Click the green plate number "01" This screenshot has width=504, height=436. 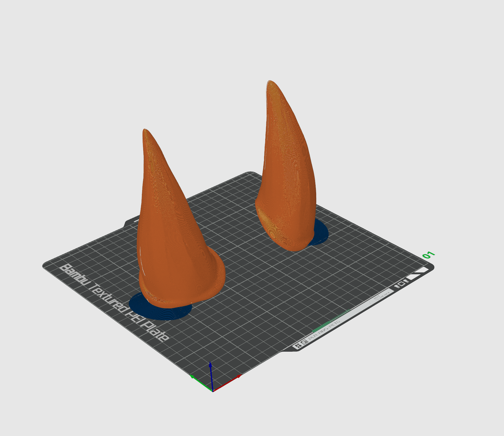point(429,255)
